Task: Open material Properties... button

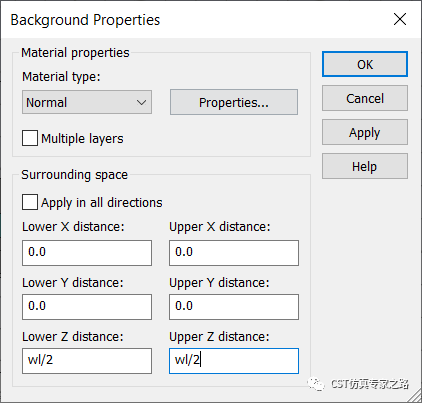Action: point(234,102)
